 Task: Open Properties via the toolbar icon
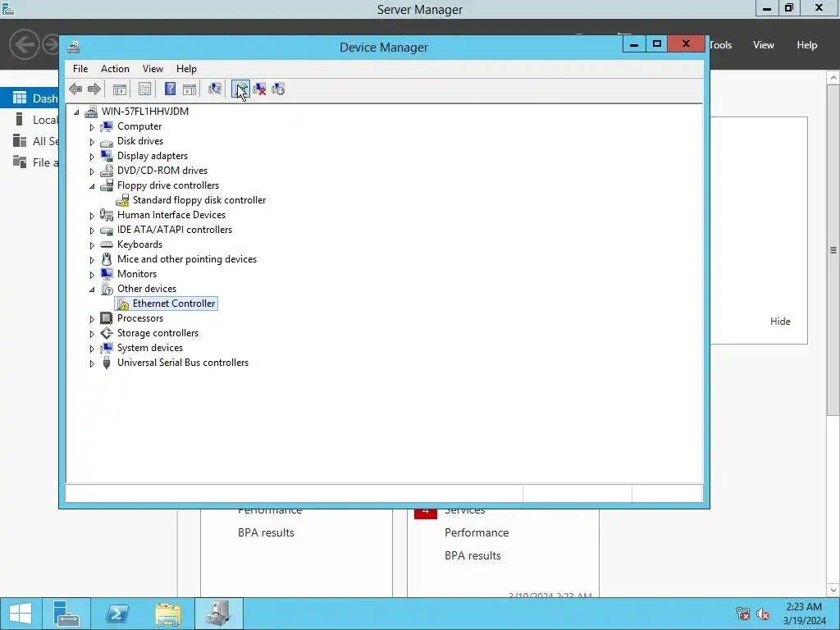click(144, 89)
